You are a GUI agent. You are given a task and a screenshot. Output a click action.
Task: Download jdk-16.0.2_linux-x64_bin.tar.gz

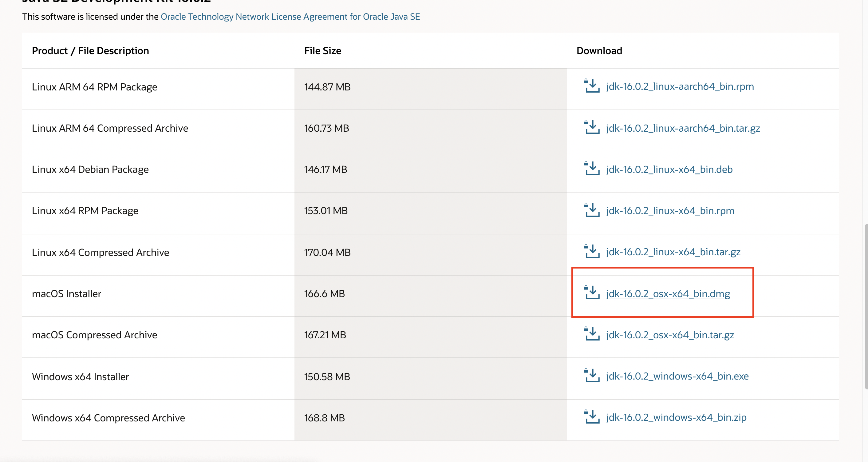click(x=673, y=252)
